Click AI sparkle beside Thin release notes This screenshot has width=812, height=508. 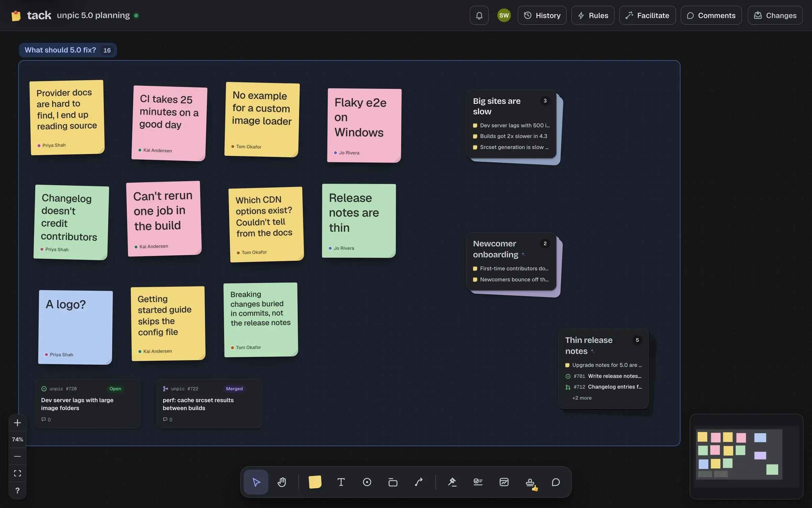pos(592,351)
